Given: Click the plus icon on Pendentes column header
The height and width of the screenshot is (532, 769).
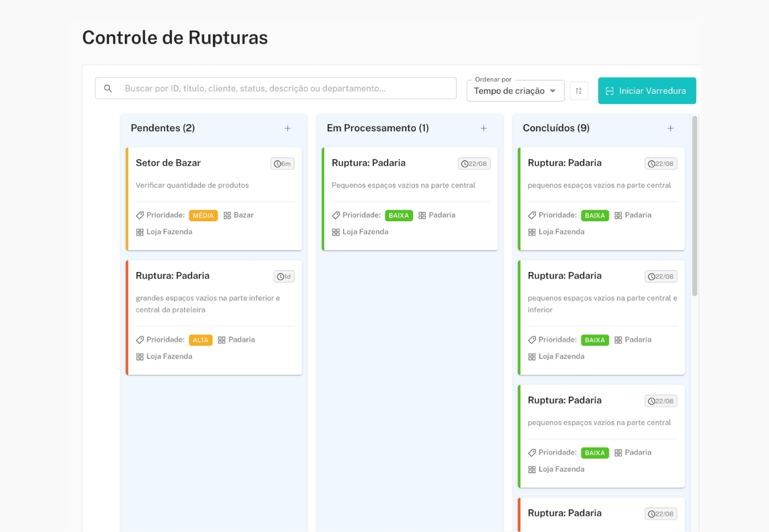Looking at the screenshot, I should point(288,128).
